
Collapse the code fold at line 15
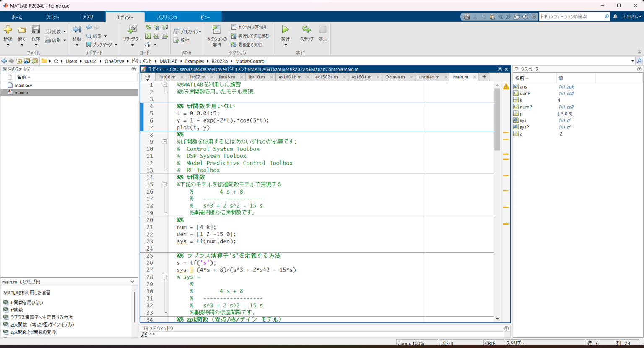click(x=165, y=184)
